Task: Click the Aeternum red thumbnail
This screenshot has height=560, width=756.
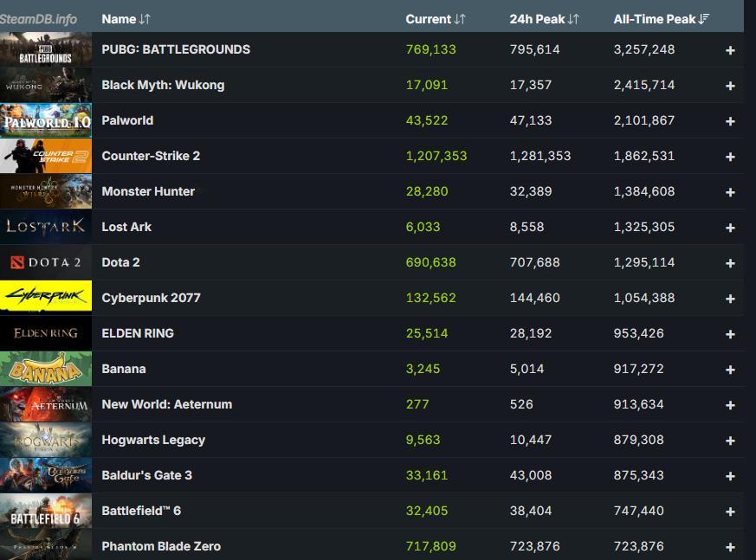Action: point(46,404)
